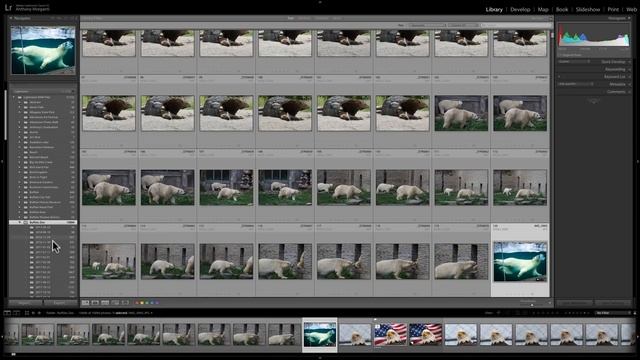Click the second window icon in filmstrip bar
This screenshot has width=640, height=360.
point(16,313)
